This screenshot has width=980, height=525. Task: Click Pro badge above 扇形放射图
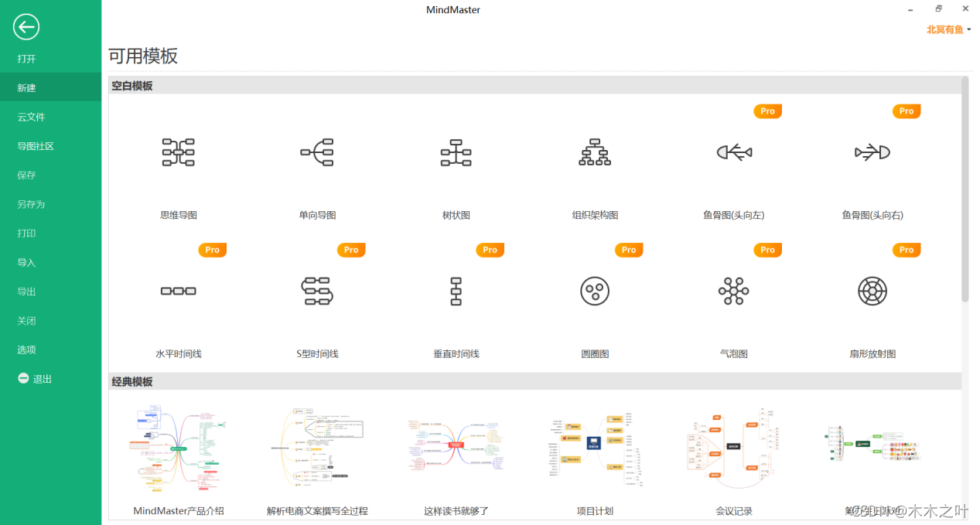click(x=907, y=250)
